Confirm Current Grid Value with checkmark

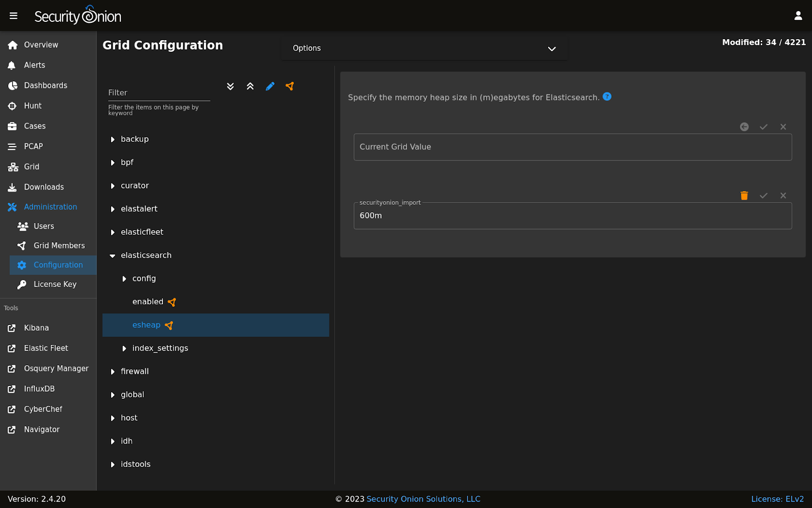coord(764,127)
